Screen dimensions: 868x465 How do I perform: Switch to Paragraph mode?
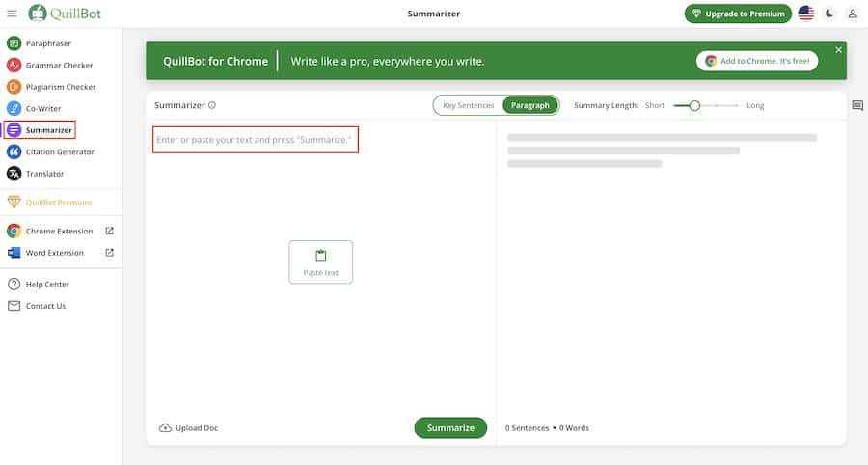pyautogui.click(x=529, y=105)
